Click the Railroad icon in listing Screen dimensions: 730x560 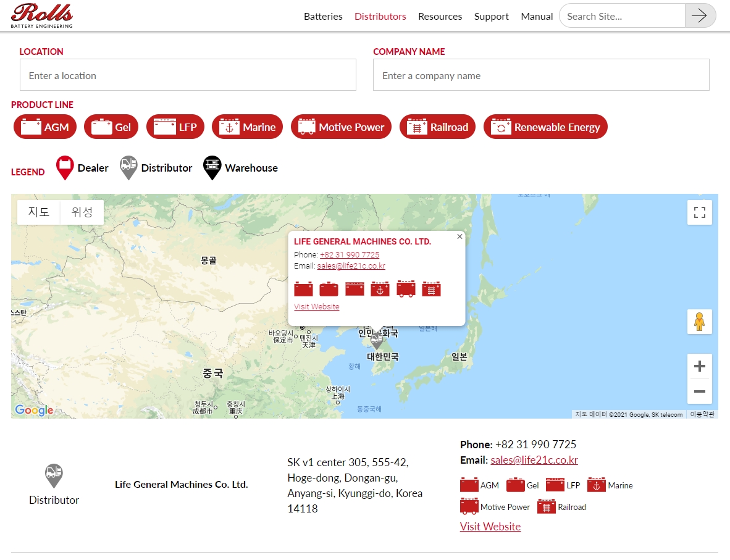(547, 506)
